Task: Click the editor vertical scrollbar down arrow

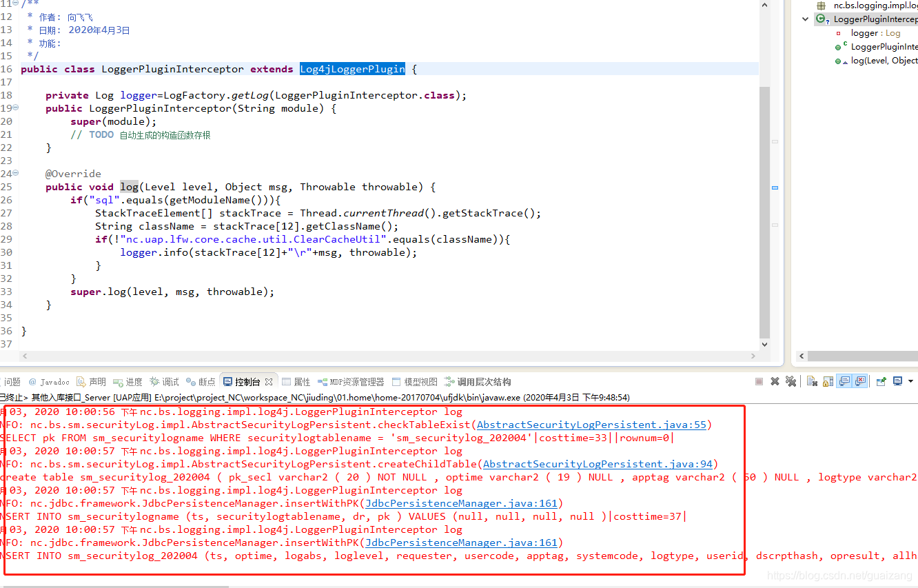Action: [x=764, y=344]
